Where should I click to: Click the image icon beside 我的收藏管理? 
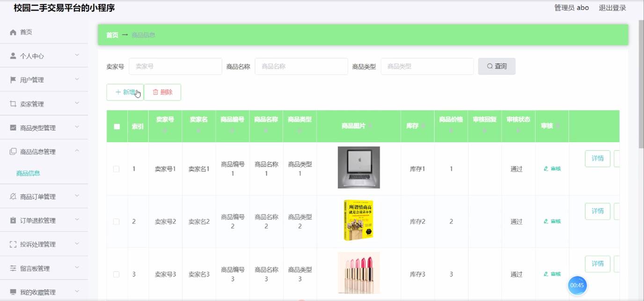(x=13, y=292)
